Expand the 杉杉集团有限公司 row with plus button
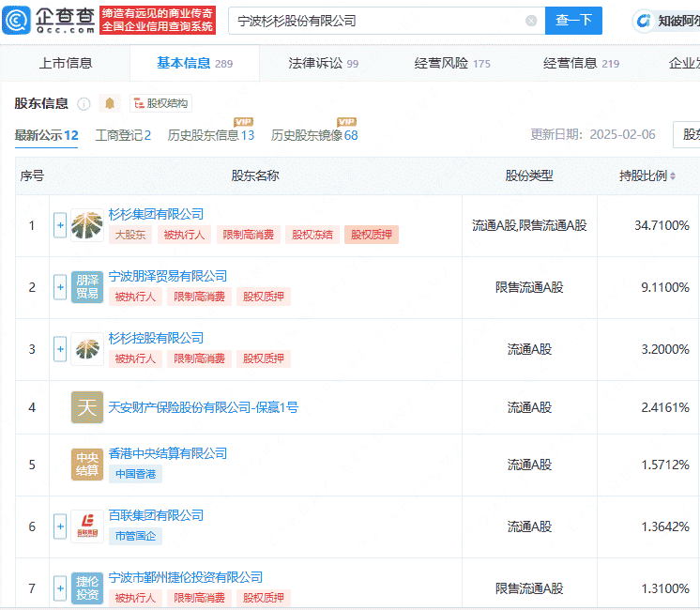 [60, 225]
